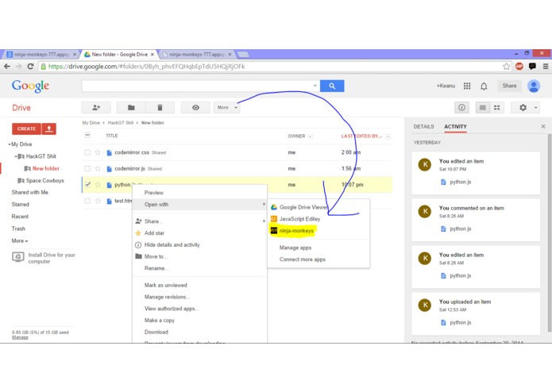Viewport: 552px width, 392px height.
Task: Reload the page
Action: click(x=30, y=66)
